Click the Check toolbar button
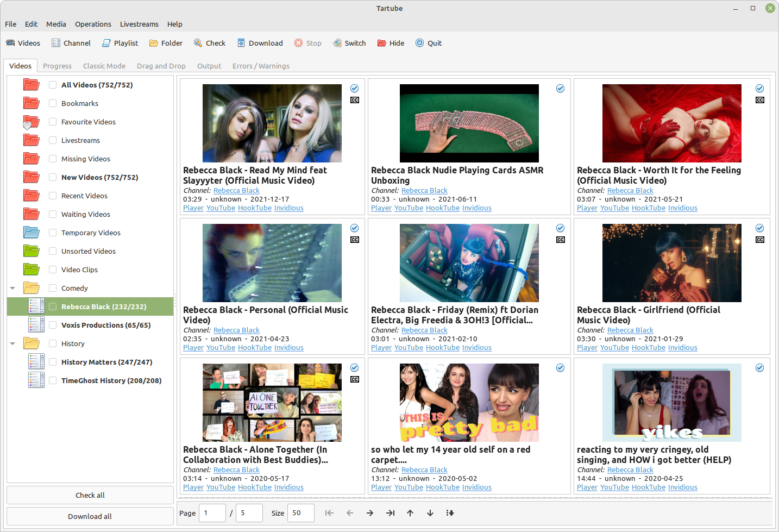This screenshot has height=532, width=779. click(x=210, y=43)
